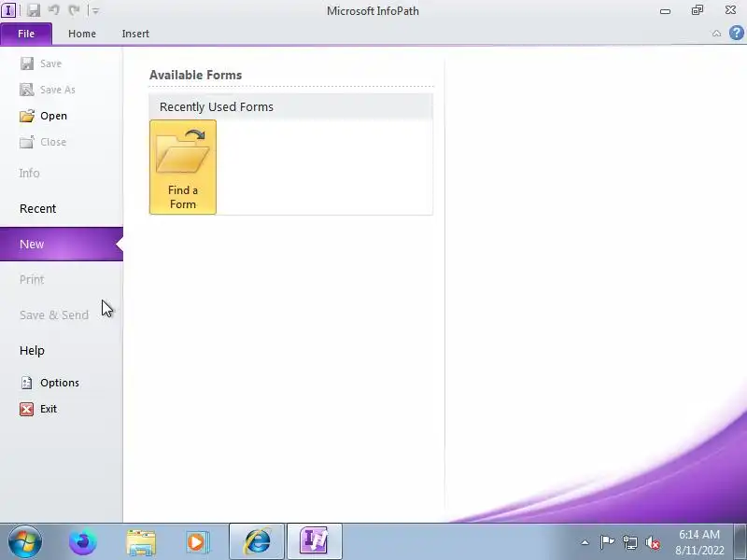747x560 pixels.
Task: Switch to the Home ribbon tab
Action: point(82,34)
